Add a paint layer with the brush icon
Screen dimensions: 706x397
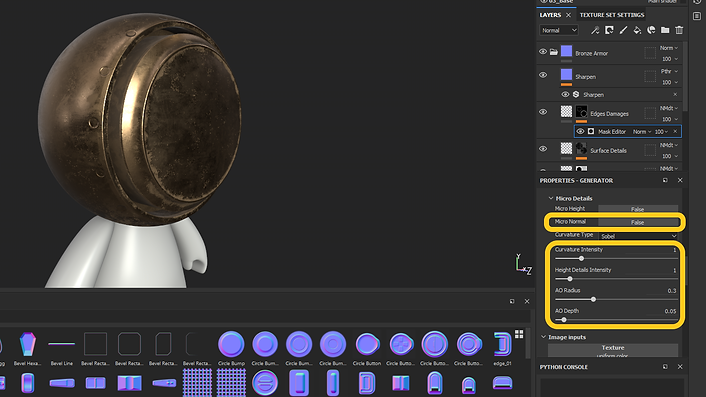click(x=623, y=30)
